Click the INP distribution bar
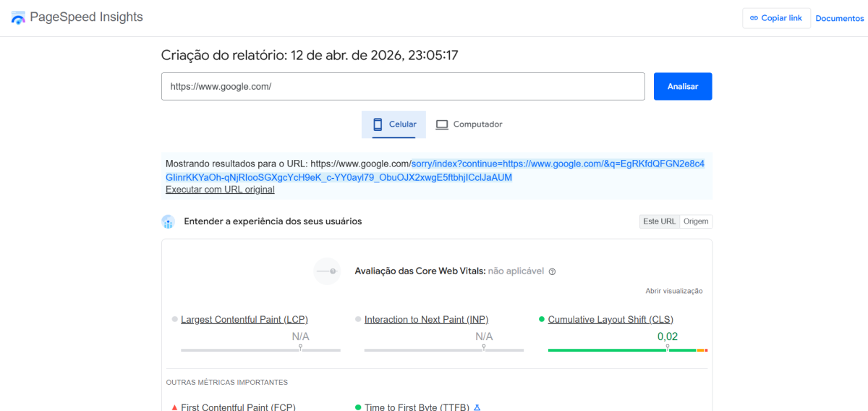Screen dimensions: 868x411 [444, 350]
